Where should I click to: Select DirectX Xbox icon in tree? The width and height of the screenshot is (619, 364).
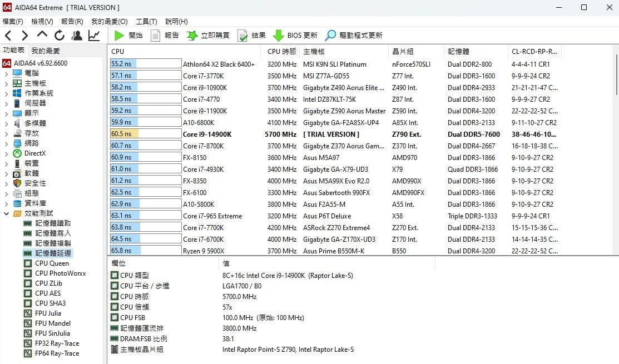click(x=17, y=153)
